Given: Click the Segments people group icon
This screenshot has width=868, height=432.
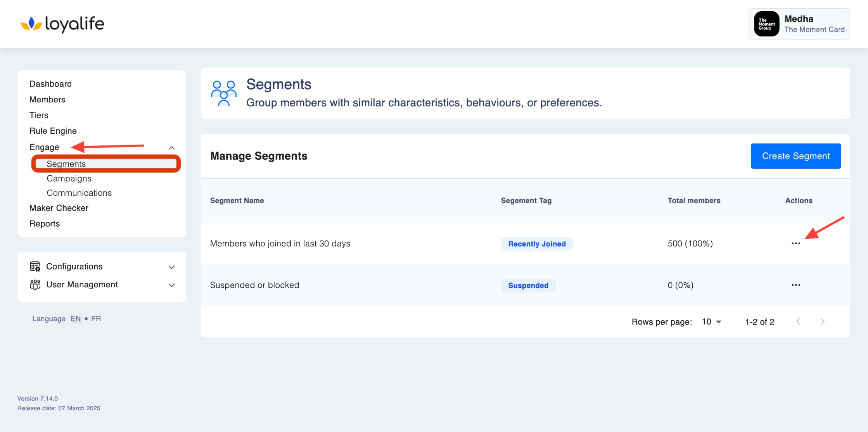Looking at the screenshot, I should [x=223, y=93].
